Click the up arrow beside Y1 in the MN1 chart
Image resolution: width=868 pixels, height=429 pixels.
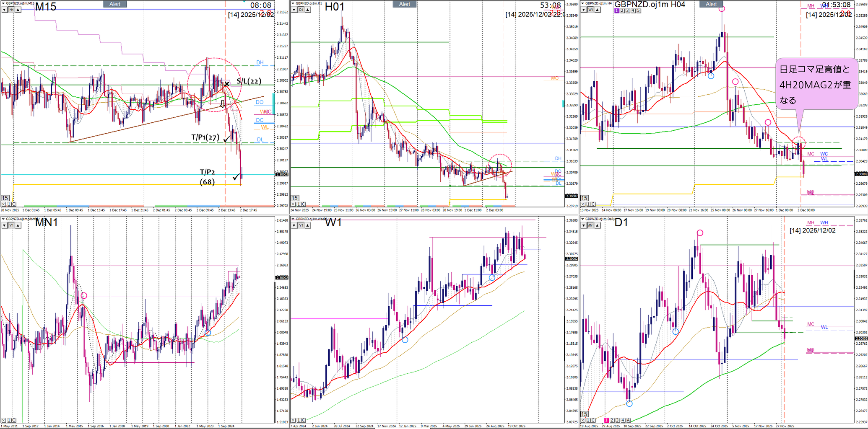(x=18, y=225)
